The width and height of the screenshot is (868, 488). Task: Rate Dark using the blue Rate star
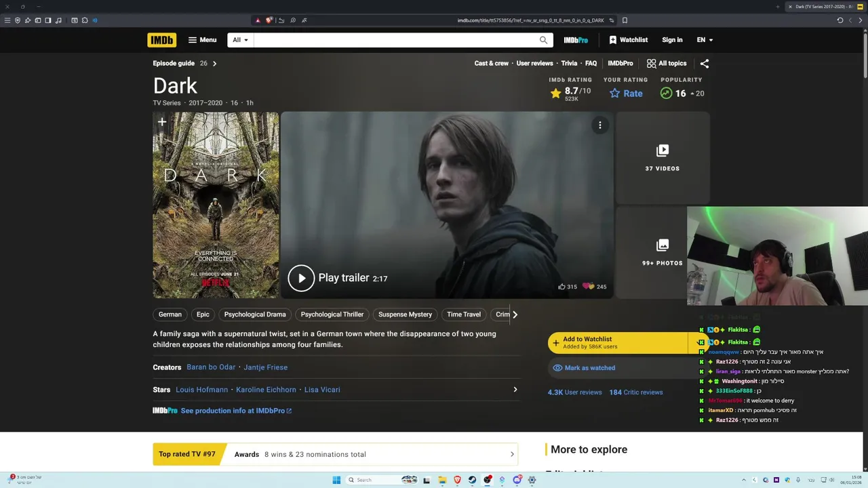pyautogui.click(x=626, y=94)
